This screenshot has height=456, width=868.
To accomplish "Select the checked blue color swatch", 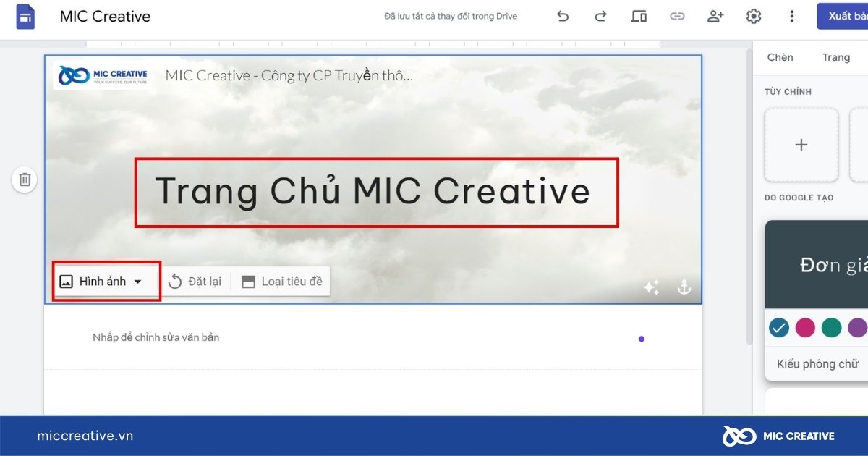I will [x=778, y=328].
